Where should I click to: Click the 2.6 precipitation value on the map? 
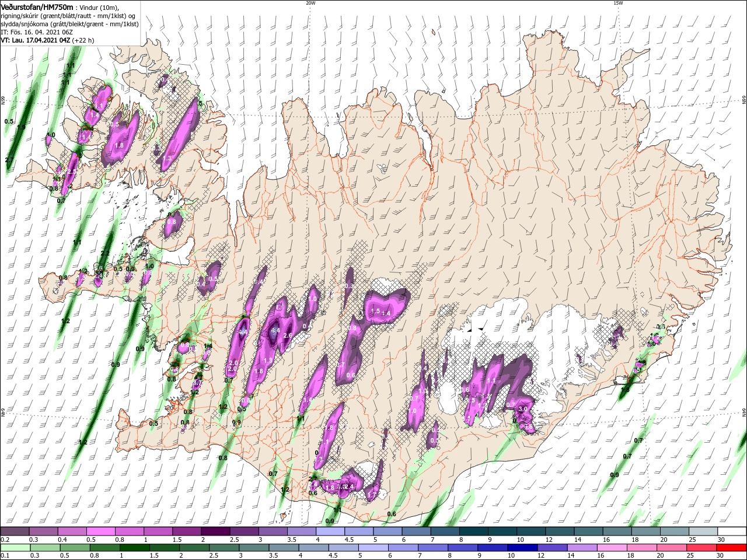[287, 335]
